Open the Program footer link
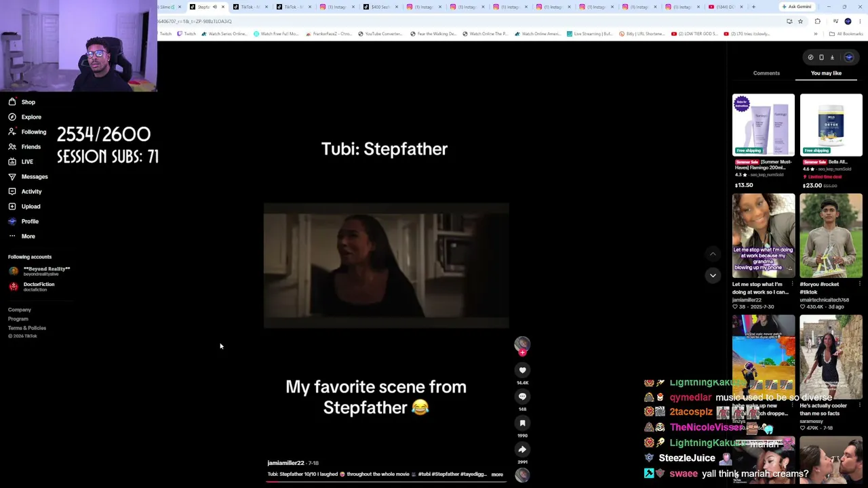Viewport: 868px width, 488px height. point(18,319)
